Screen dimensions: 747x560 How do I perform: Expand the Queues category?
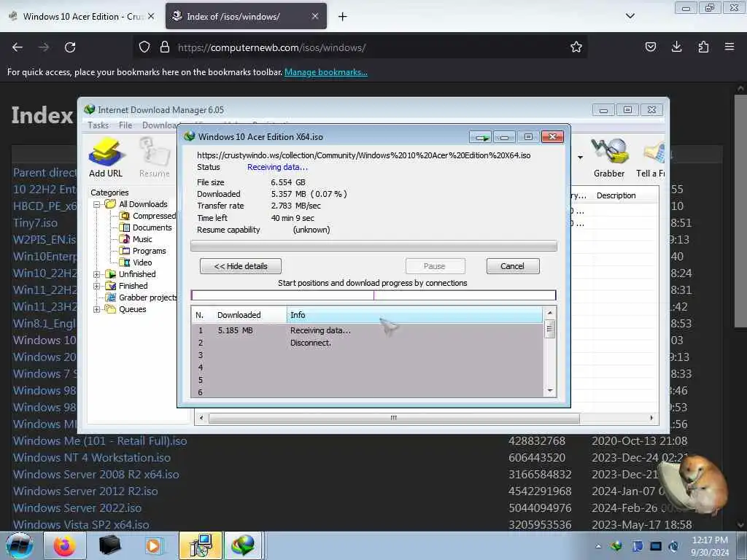click(97, 309)
